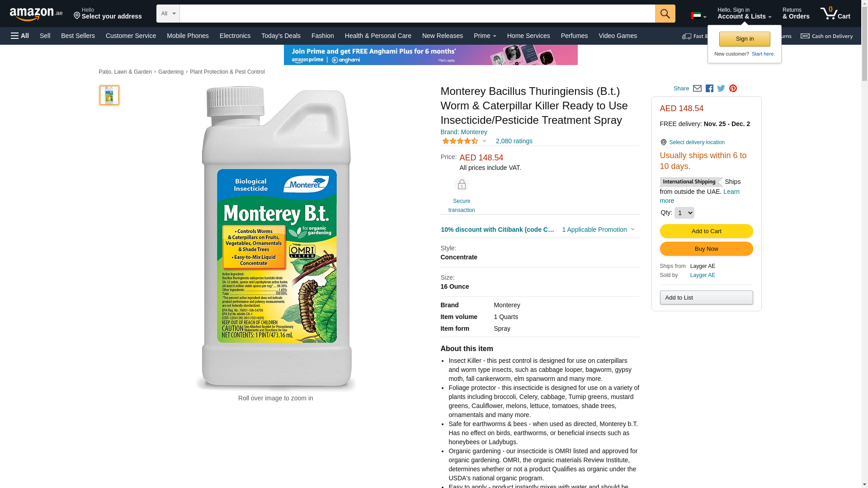Click the Add to Cart button

coord(706,231)
